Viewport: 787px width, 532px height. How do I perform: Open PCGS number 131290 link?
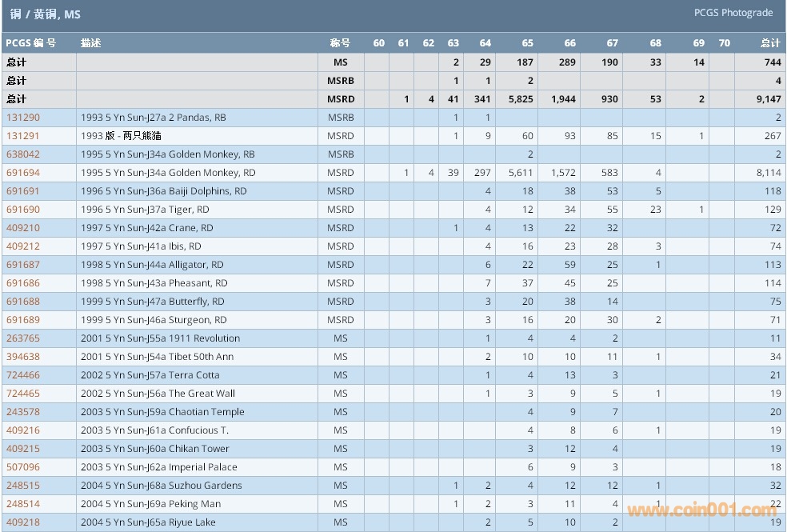pos(23,118)
